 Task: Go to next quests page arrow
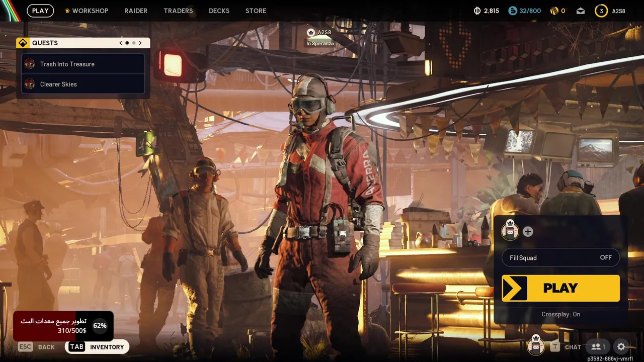[140, 43]
